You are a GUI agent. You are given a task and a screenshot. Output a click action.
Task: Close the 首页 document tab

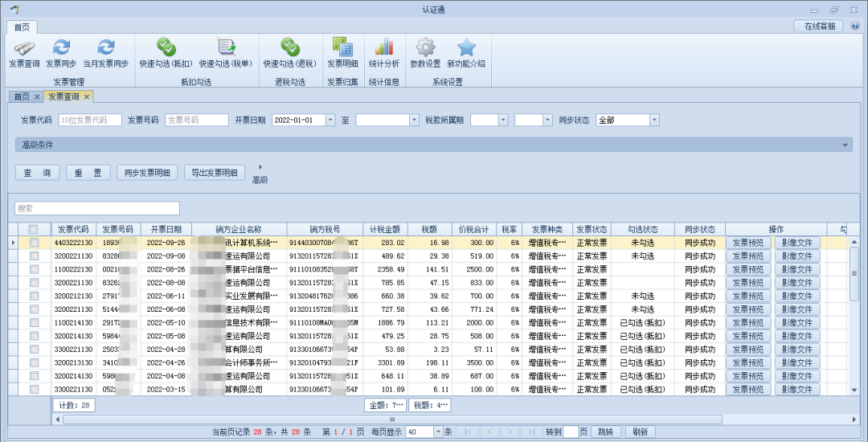click(x=37, y=96)
